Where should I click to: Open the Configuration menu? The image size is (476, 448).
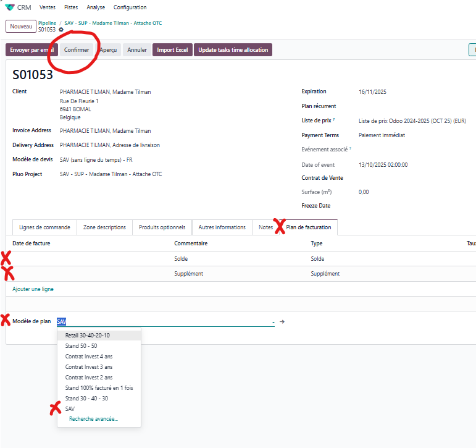130,7
